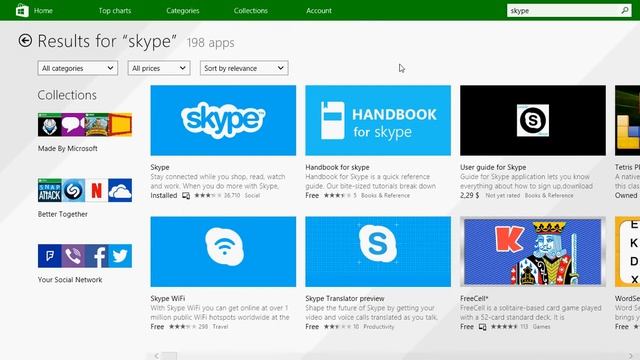Image resolution: width=640 pixels, height=360 pixels.
Task: Click the Handbook for skype title
Action: point(337,167)
